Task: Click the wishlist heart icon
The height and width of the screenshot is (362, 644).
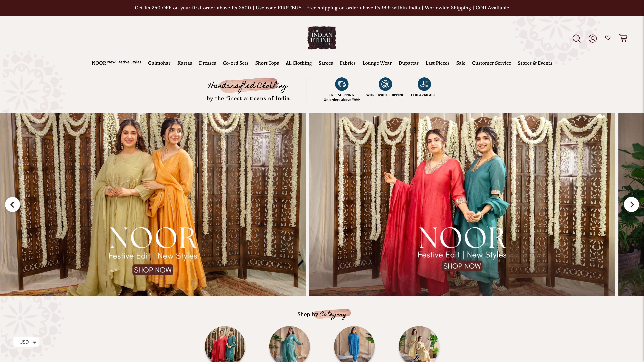Action: 608,38
